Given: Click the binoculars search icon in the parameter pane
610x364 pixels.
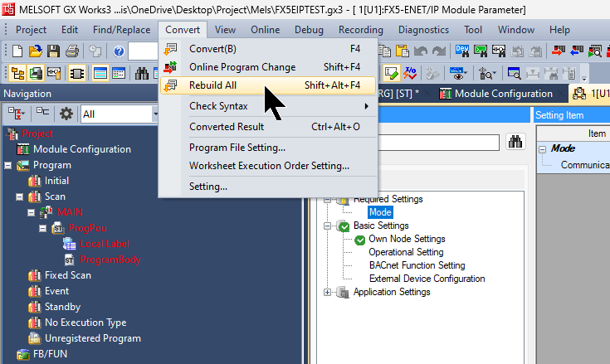Looking at the screenshot, I should pos(515,142).
